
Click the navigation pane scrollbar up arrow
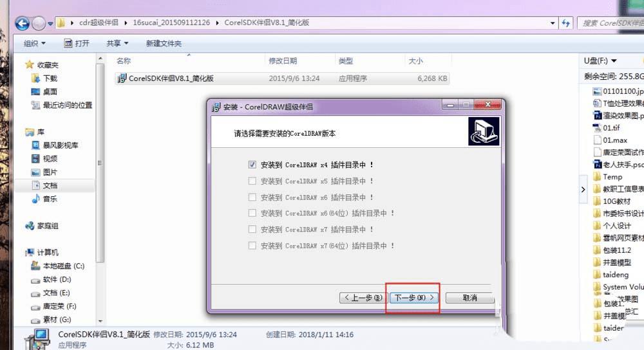(x=100, y=59)
